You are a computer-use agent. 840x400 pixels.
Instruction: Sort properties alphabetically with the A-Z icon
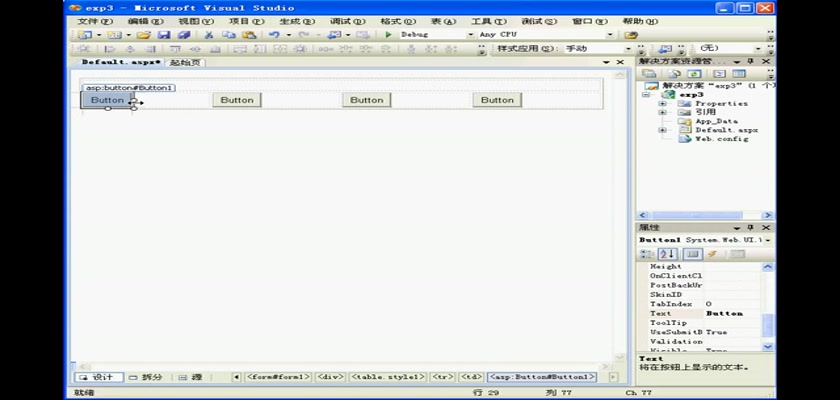669,254
